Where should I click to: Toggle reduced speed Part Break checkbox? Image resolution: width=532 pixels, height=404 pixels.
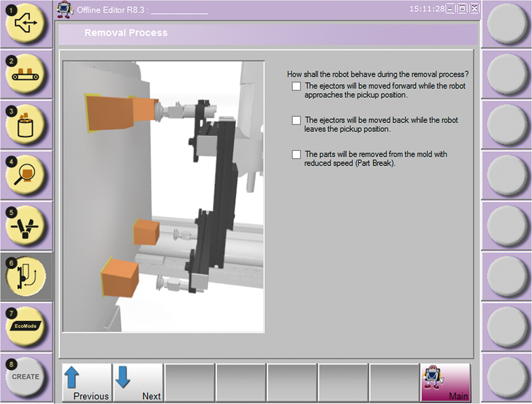pyautogui.click(x=296, y=155)
